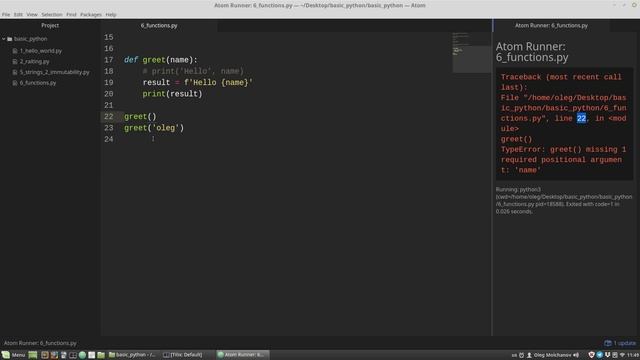
Task: Click the update package icon in status bar
Action: coord(608,343)
